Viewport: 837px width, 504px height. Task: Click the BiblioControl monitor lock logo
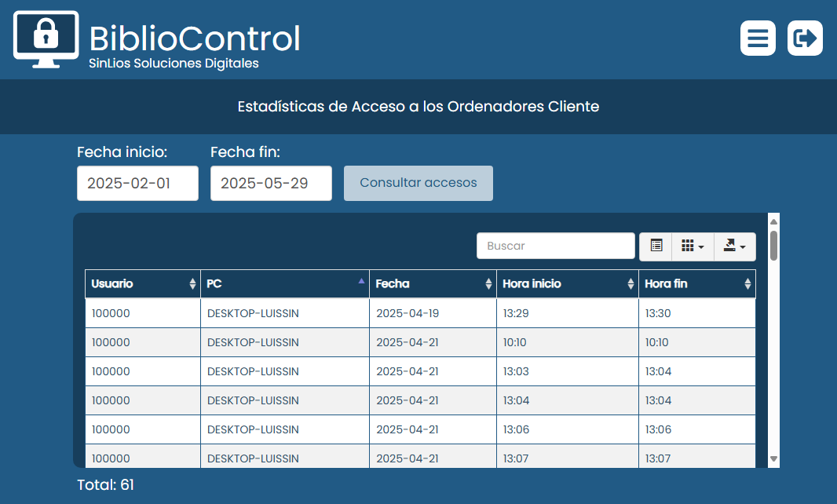(x=46, y=39)
